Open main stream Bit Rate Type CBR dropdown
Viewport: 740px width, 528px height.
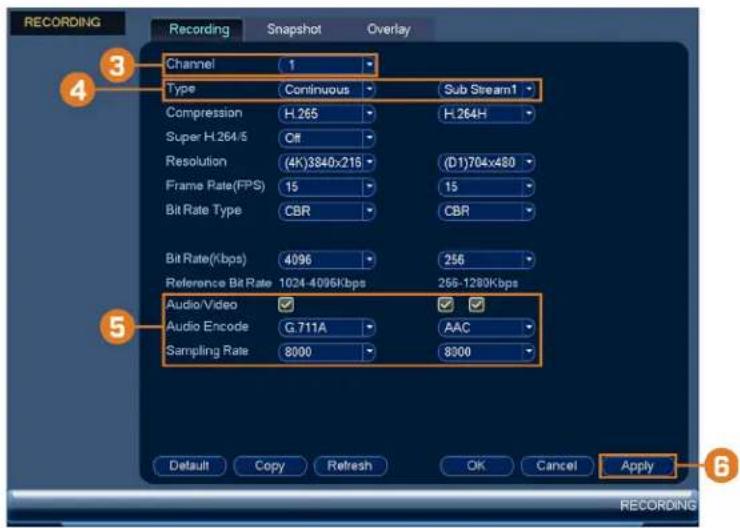[327, 211]
